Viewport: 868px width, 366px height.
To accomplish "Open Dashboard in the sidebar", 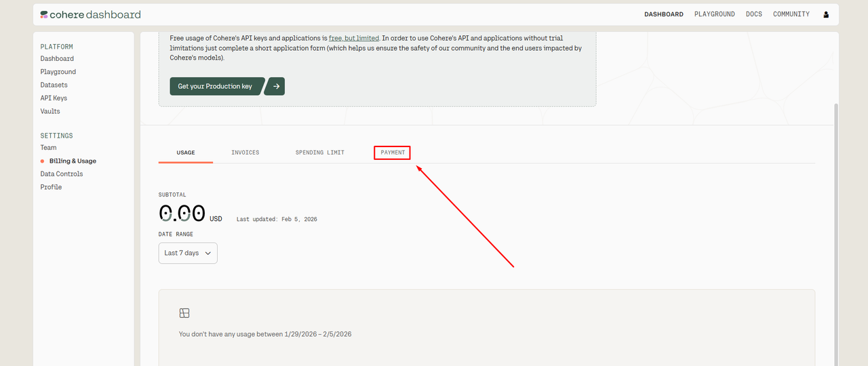I will pyautogui.click(x=57, y=59).
